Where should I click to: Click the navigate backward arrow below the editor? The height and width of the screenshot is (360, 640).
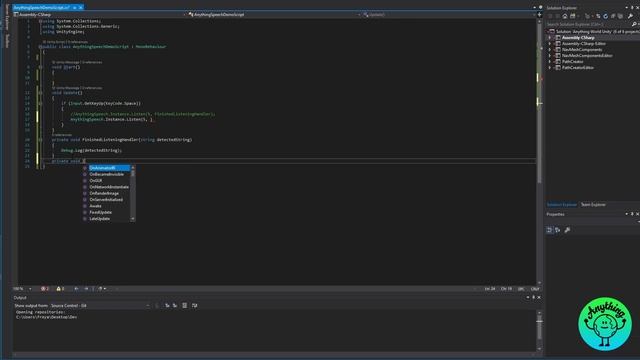pos(76,289)
